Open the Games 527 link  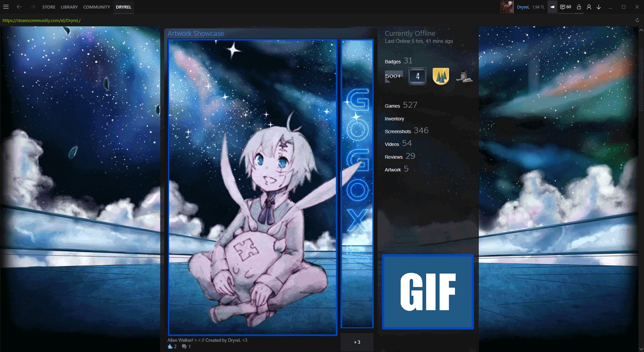(401, 105)
